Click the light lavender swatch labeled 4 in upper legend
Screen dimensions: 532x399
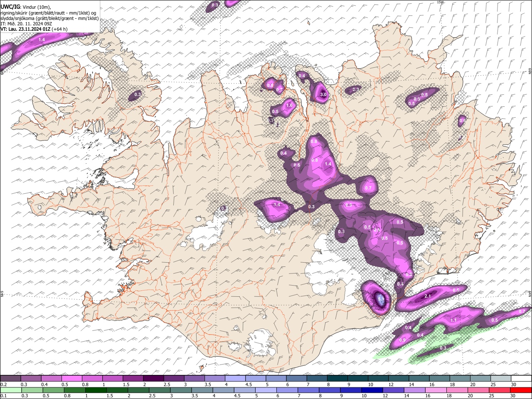(235, 378)
